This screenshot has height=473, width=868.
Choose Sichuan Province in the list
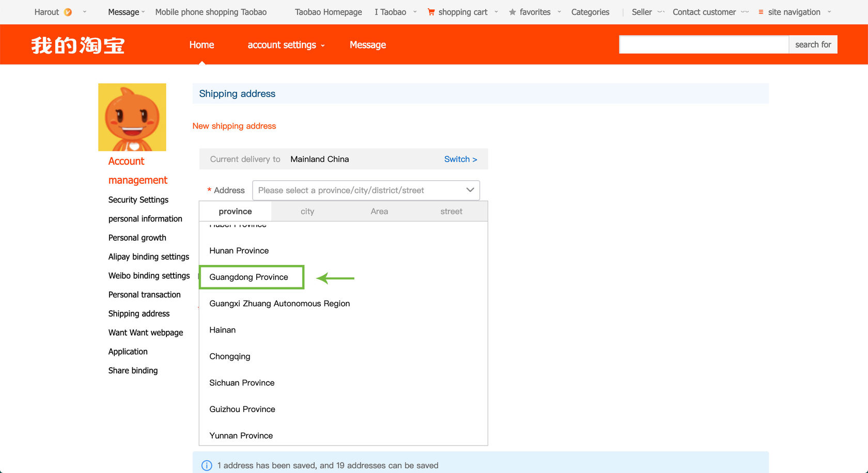(x=242, y=383)
